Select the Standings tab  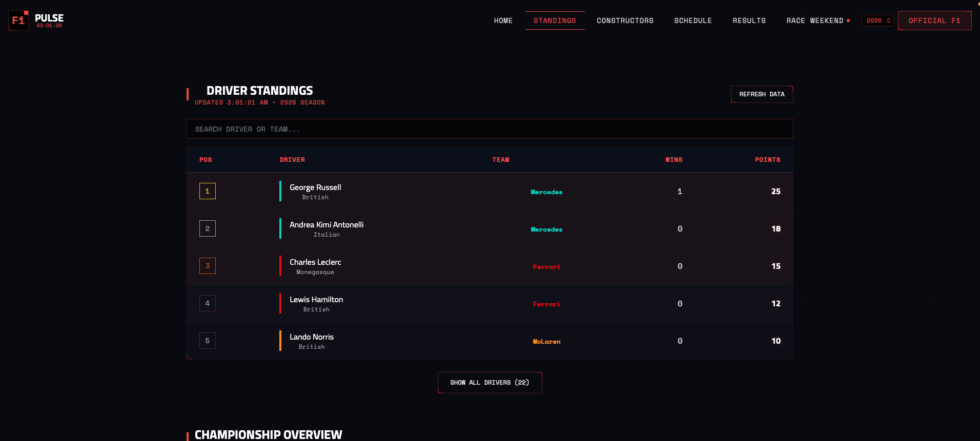(x=555, y=20)
